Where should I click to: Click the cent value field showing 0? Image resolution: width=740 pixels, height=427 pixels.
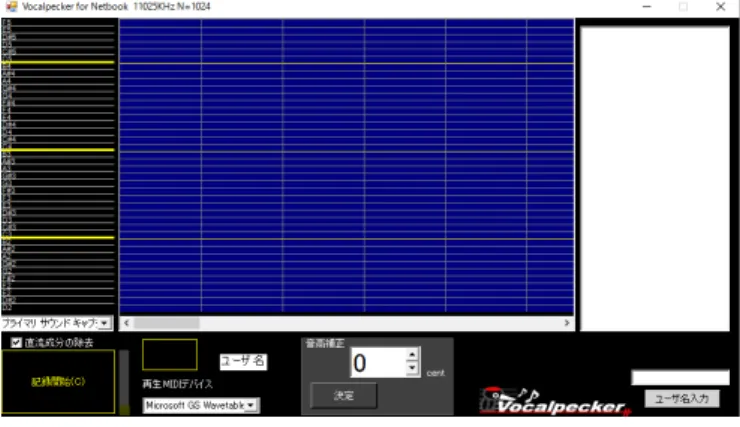pos(378,362)
